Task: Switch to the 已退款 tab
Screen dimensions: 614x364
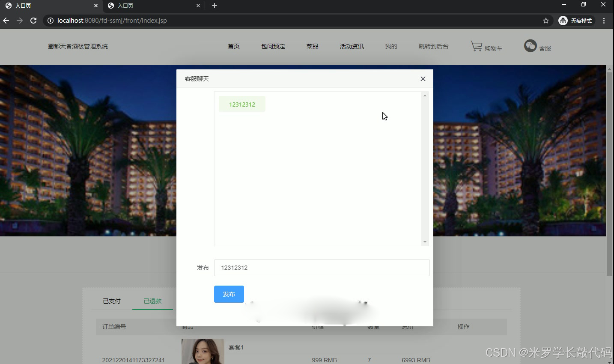Action: pos(152,301)
